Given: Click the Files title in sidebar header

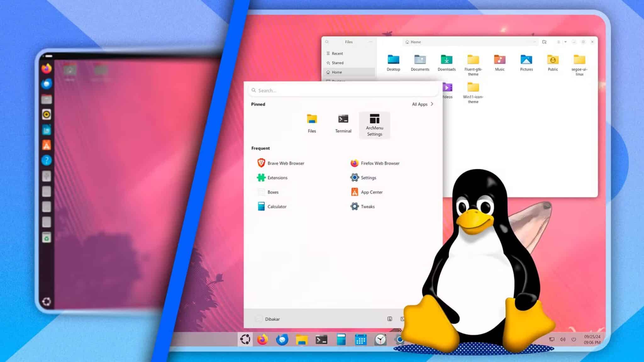Looking at the screenshot, I should pyautogui.click(x=349, y=42).
